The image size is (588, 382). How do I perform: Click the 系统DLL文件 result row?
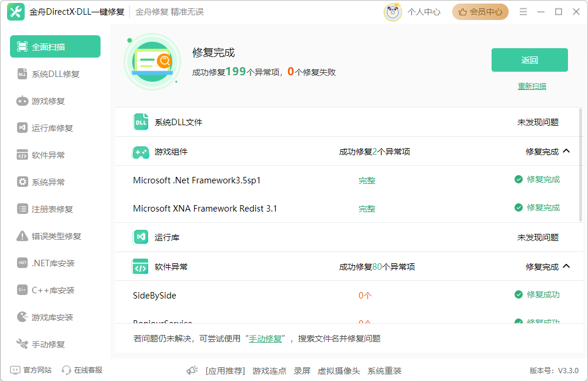[348, 122]
